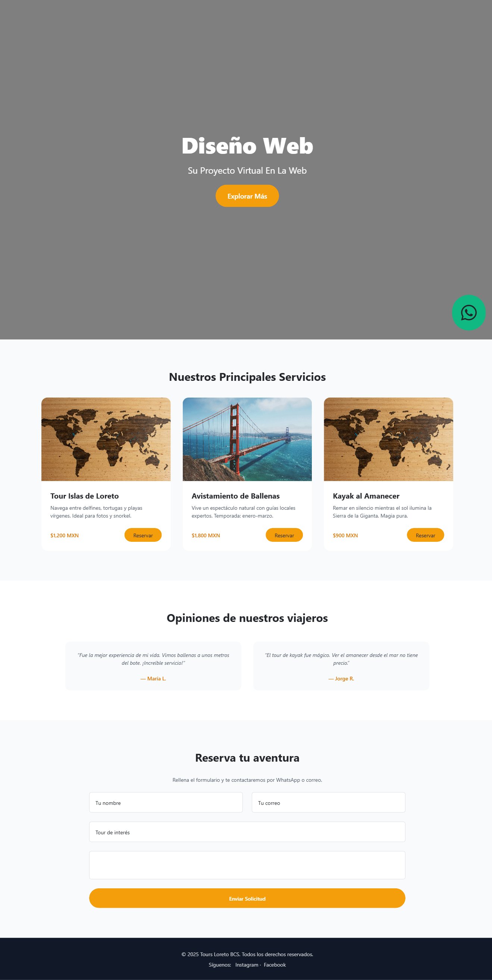This screenshot has width=492, height=980.
Task: Click the Diseño Web hero title
Action: [x=247, y=146]
